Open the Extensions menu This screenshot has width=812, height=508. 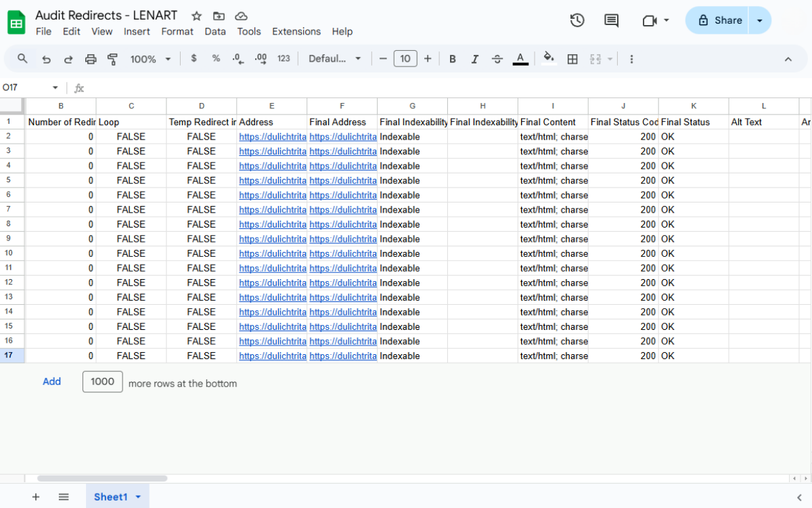(296, 31)
